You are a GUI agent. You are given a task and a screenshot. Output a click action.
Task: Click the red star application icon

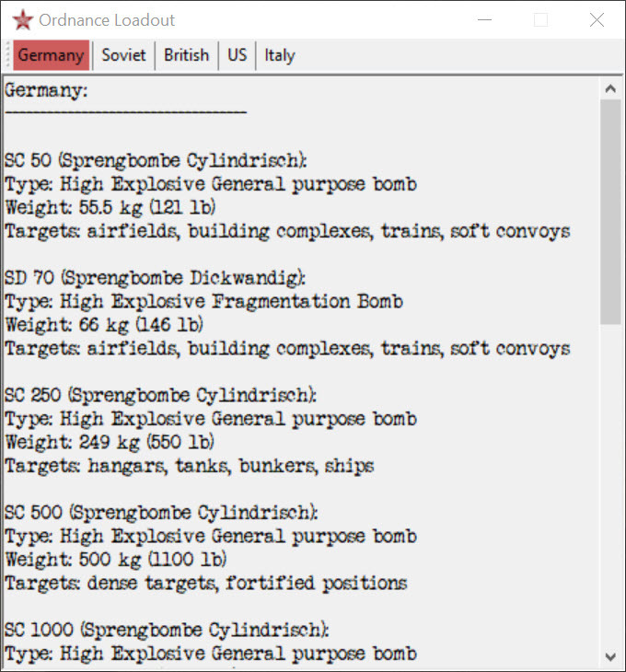click(x=23, y=20)
